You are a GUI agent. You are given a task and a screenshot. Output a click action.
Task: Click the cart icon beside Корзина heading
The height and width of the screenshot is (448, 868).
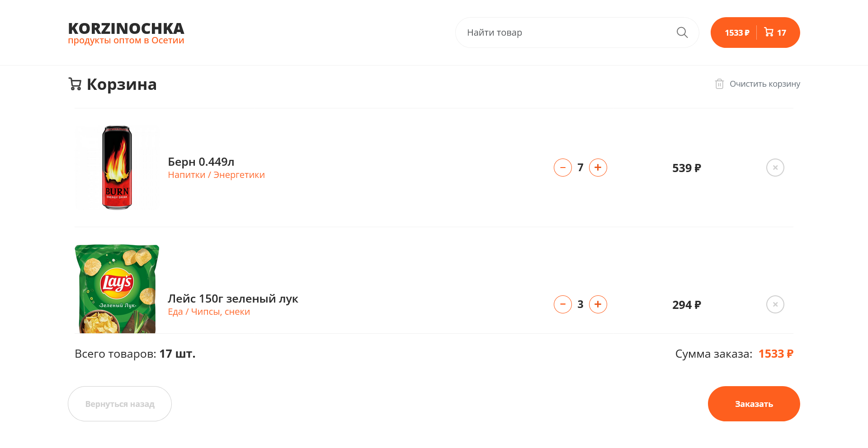75,84
